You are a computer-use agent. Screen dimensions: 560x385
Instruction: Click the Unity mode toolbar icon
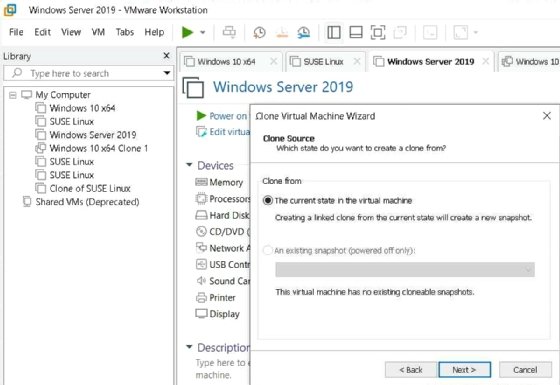[400, 32]
